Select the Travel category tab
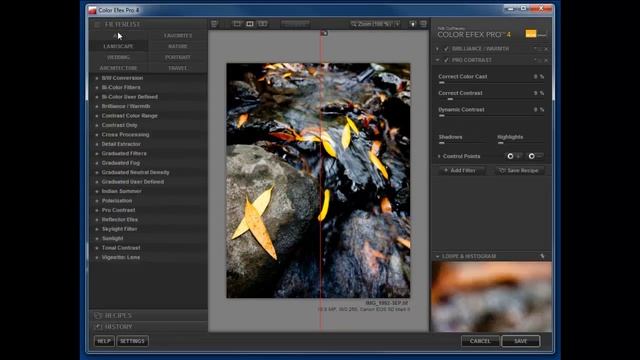 point(178,68)
